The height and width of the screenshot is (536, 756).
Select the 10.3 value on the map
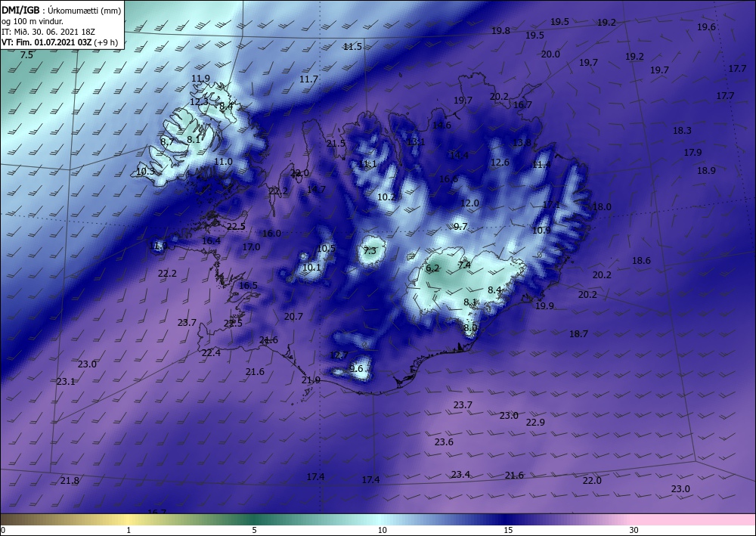coord(145,171)
